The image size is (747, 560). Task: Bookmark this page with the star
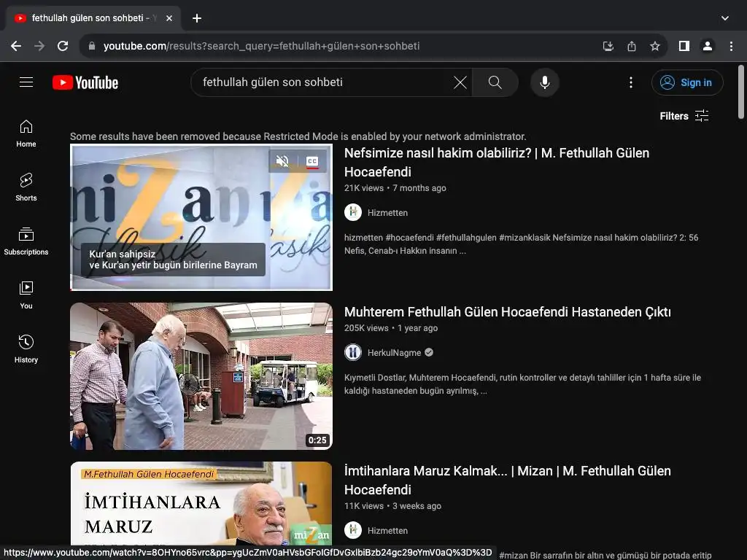coord(655,46)
